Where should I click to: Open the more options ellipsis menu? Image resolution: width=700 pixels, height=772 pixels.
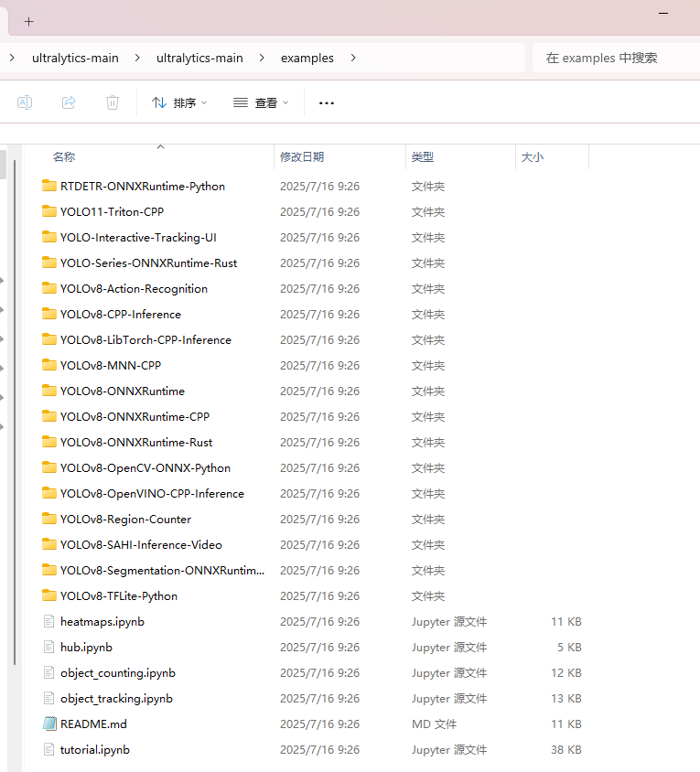click(327, 102)
